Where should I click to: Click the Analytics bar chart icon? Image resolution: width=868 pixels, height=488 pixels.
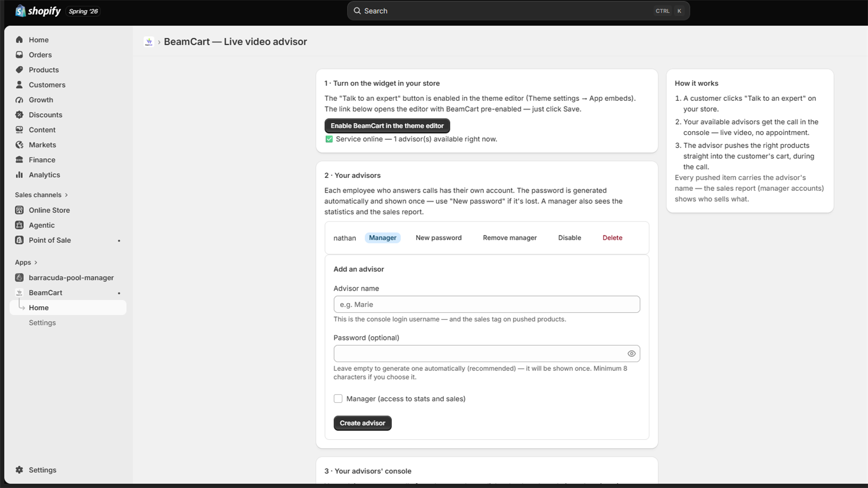[20, 175]
